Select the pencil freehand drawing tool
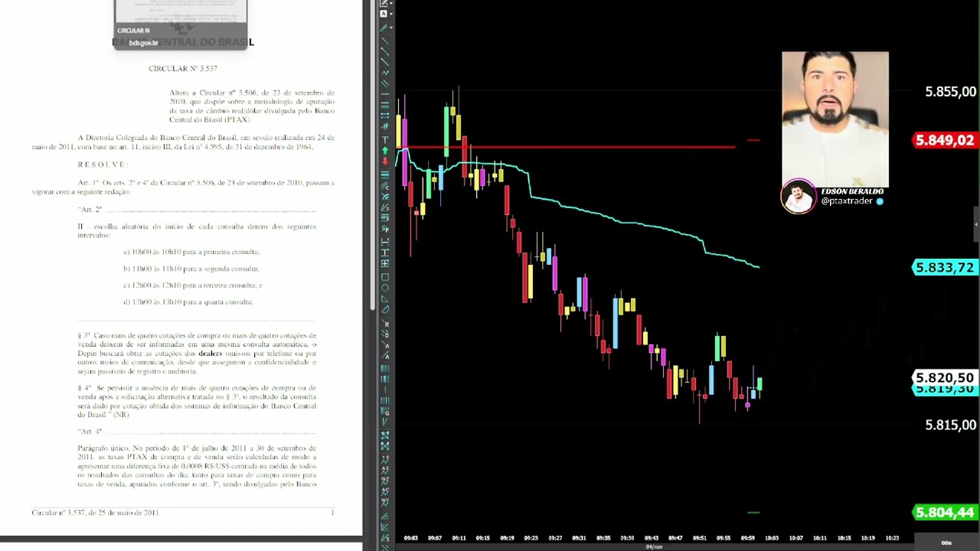This screenshot has height=551, width=980. pyautogui.click(x=384, y=28)
